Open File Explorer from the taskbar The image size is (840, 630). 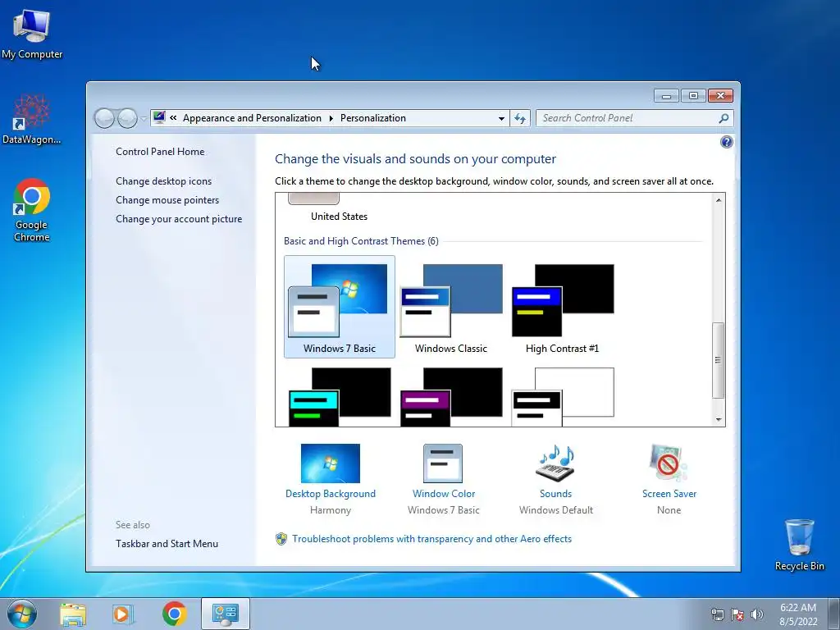73,614
